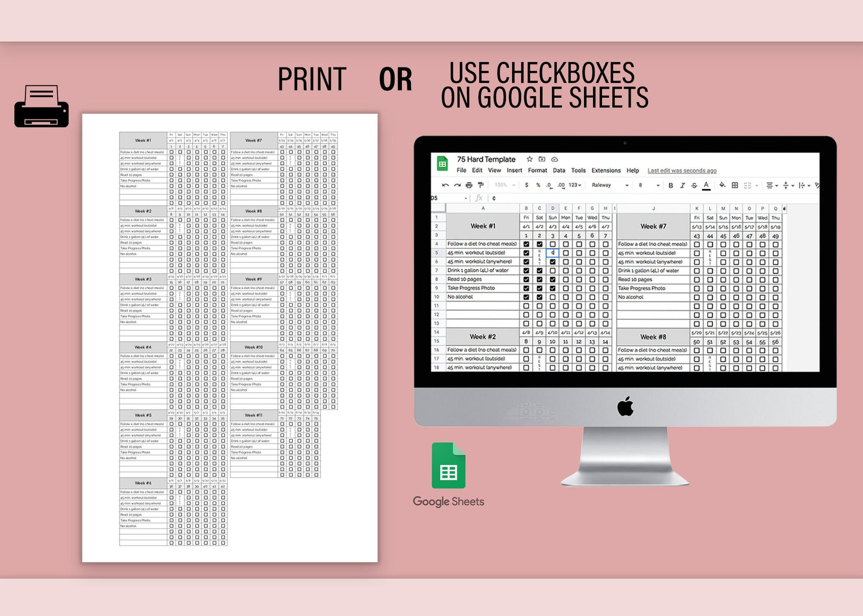Uncheck Friday's 'Follow a diet' box in Week #1
863x616 pixels.
(526, 244)
